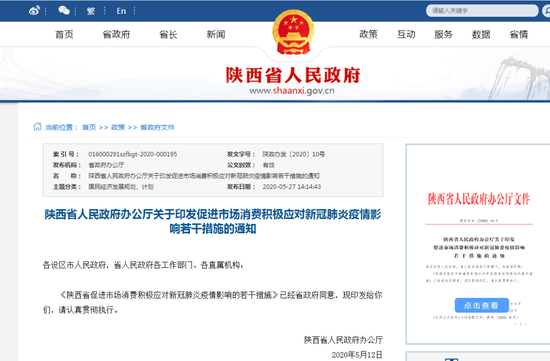
Task: Switch to Traditional Chinese (繁)
Action: pyautogui.click(x=91, y=11)
